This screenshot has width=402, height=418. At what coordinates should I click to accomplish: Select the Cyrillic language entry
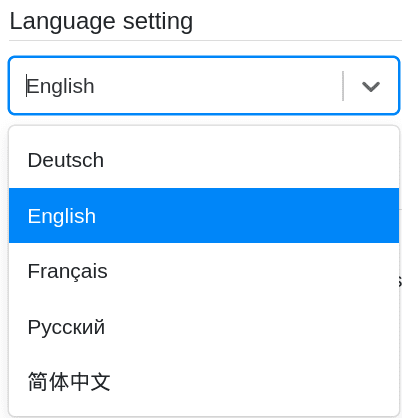click(204, 327)
